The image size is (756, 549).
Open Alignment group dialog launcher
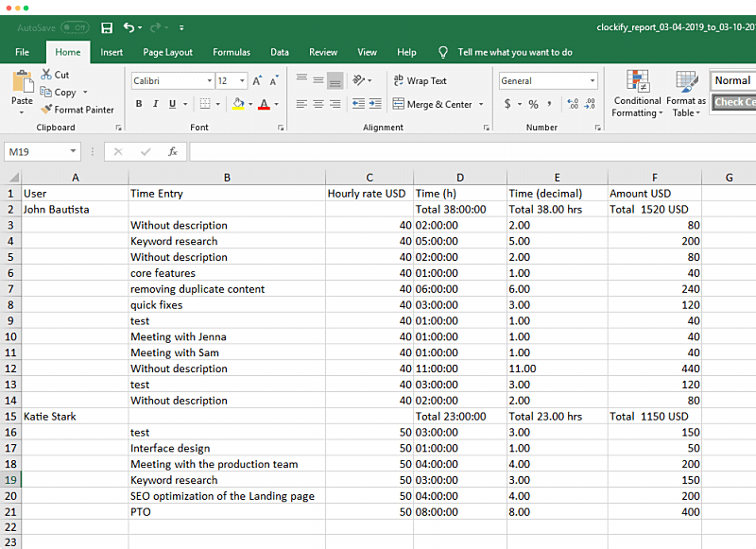(486, 128)
